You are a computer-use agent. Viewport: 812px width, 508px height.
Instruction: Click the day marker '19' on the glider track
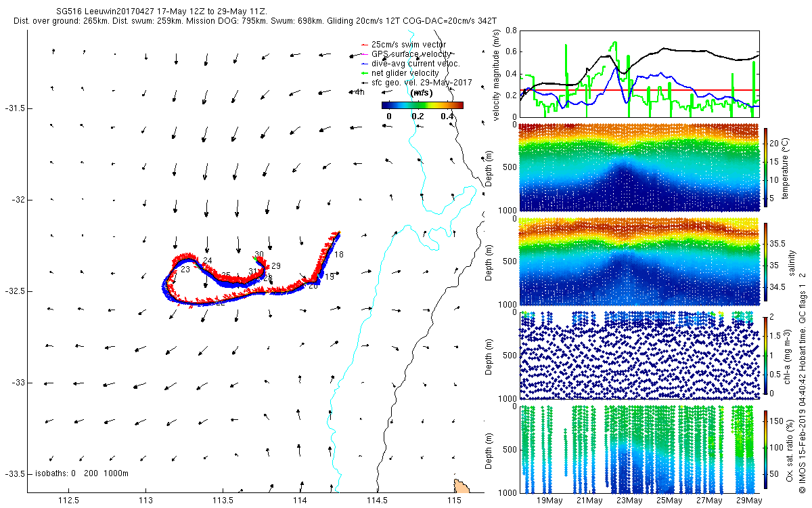pos(330,277)
